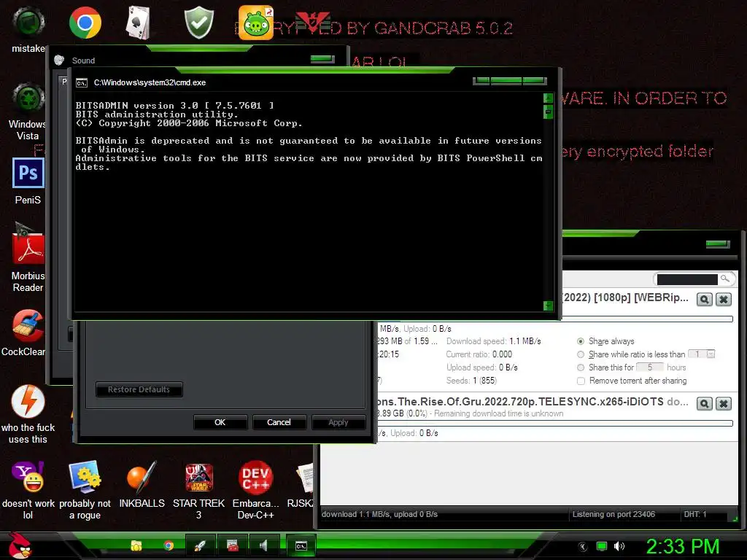
Task: Select the 'Share always' radio option
Action: pos(580,341)
